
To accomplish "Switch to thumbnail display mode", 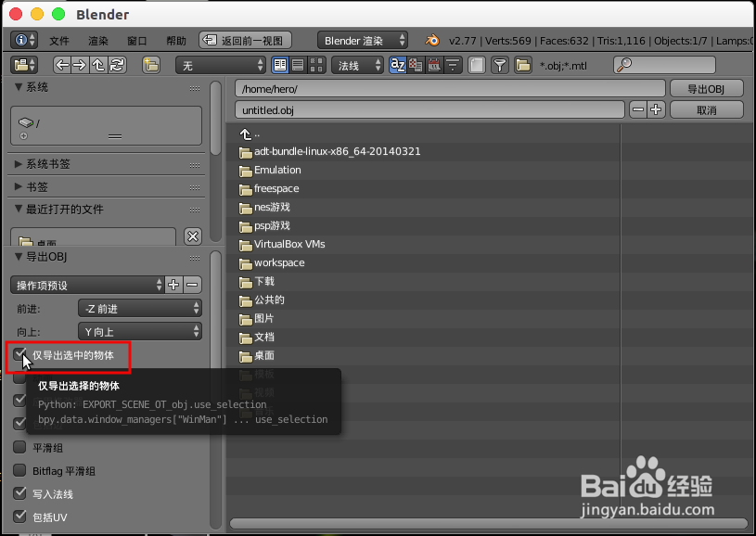I will (x=316, y=65).
